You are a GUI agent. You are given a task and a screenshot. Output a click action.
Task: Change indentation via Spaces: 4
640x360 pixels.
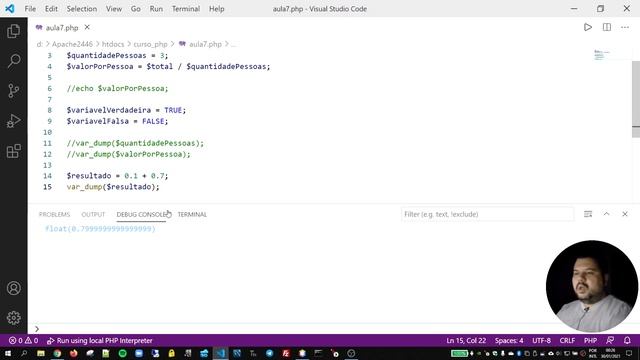[x=509, y=340]
